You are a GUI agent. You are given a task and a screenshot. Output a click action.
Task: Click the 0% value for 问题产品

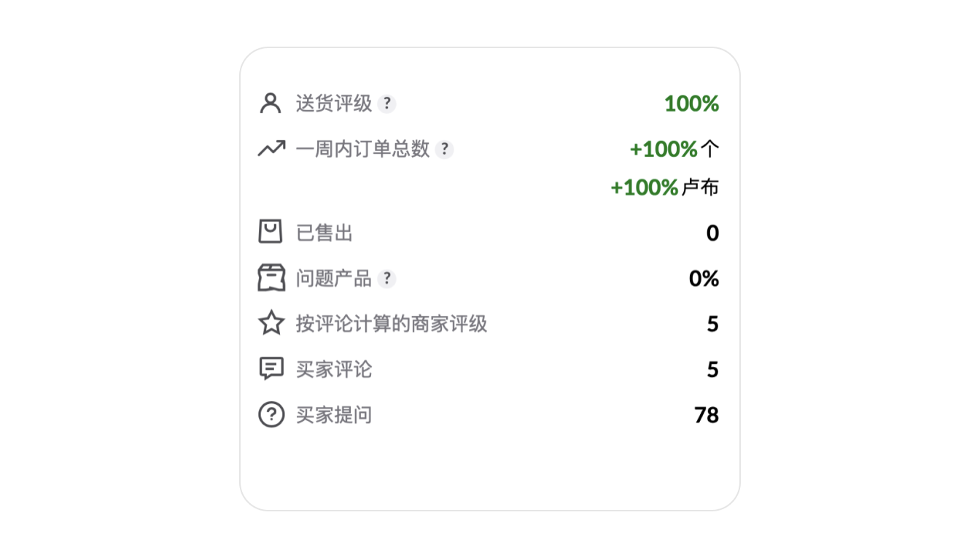pos(704,278)
